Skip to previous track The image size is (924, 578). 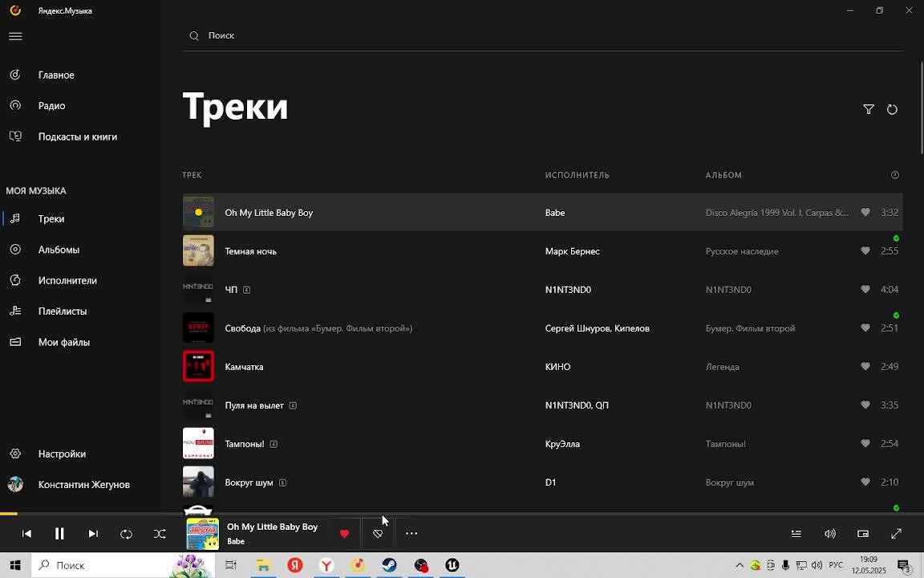[x=26, y=534]
